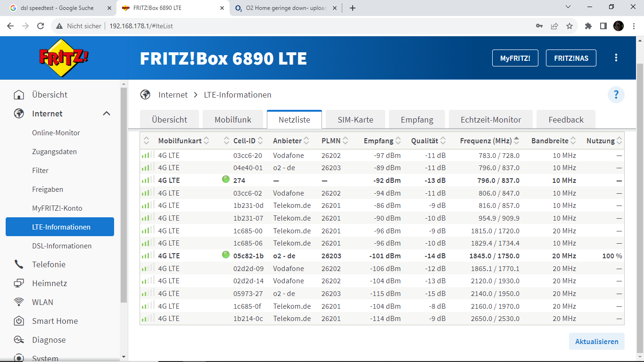Sort the table by Anbieter column

tap(291, 141)
